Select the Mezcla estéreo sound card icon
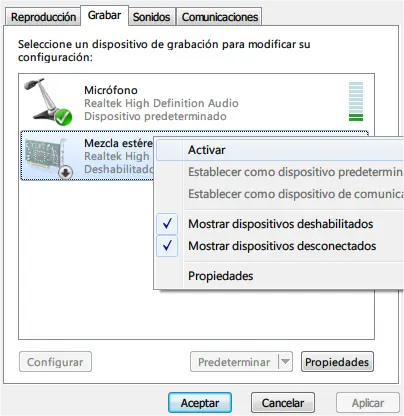The height and width of the screenshot is (416, 404). (48, 158)
